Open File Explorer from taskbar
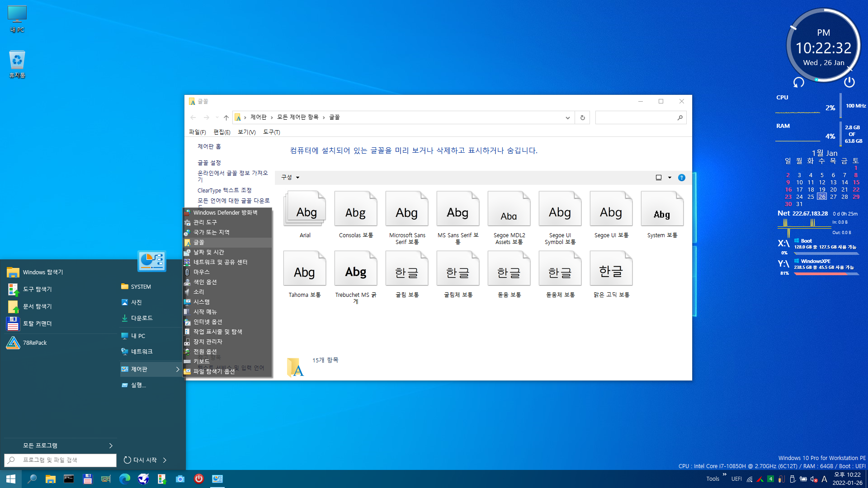 click(50, 479)
